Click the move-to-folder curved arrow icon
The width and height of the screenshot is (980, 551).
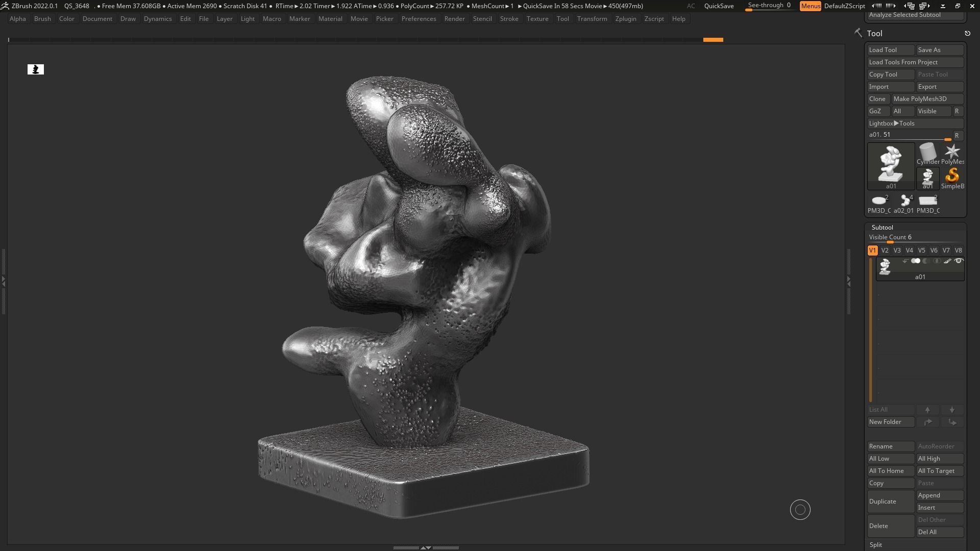coord(927,422)
